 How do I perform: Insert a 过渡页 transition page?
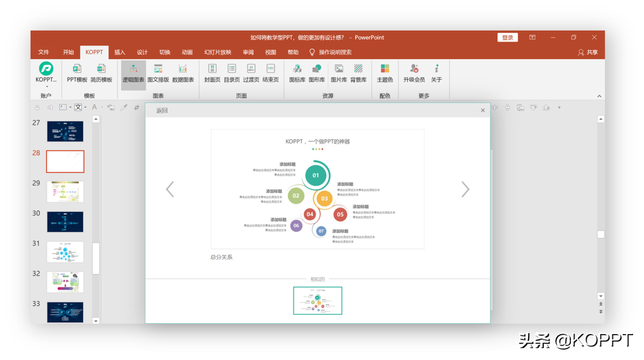[x=251, y=73]
